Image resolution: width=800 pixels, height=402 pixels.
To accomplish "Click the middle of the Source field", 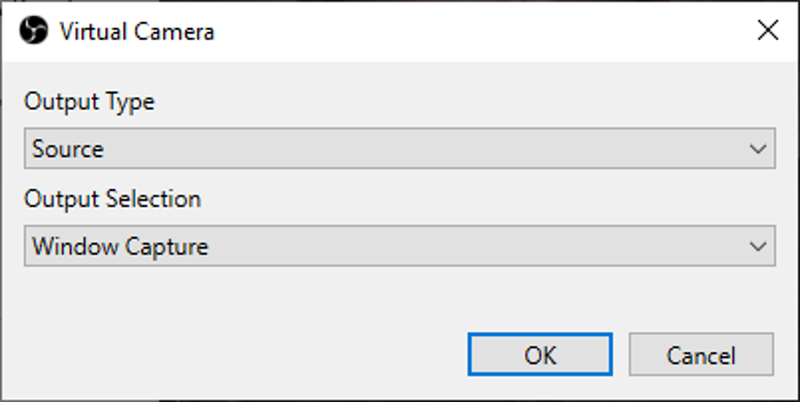I will pyautogui.click(x=399, y=148).
